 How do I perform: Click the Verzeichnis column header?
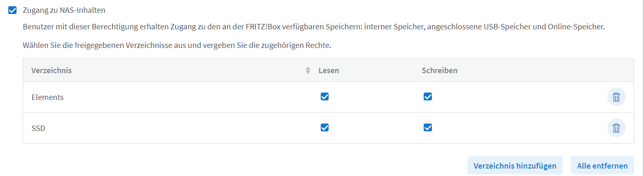[52, 70]
